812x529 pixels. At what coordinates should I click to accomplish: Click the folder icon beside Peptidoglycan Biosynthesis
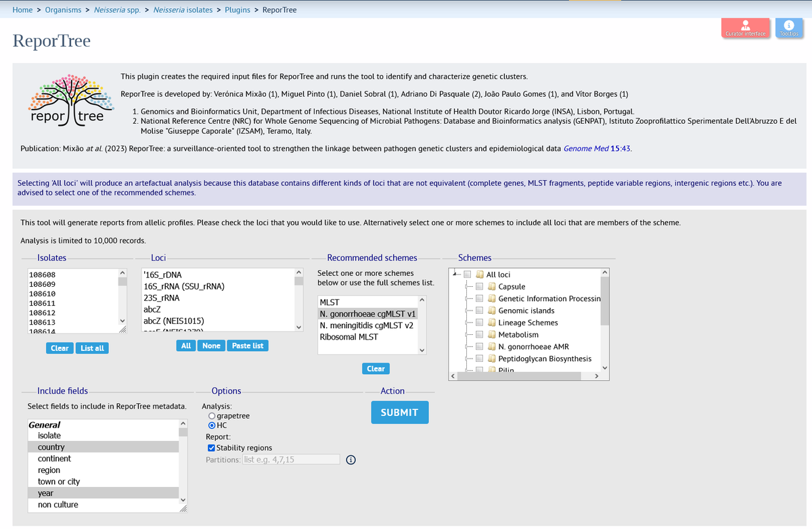pyautogui.click(x=492, y=359)
